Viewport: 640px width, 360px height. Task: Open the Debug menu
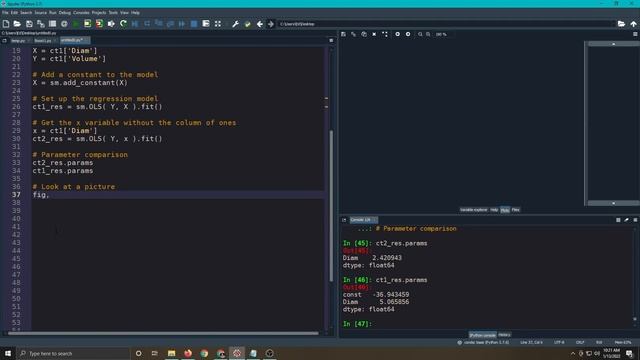tap(64, 13)
